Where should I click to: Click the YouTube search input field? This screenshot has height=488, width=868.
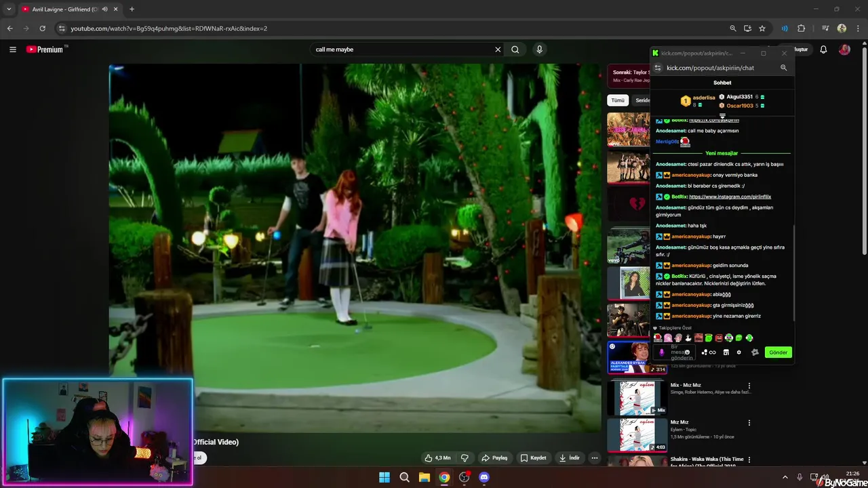point(403,49)
